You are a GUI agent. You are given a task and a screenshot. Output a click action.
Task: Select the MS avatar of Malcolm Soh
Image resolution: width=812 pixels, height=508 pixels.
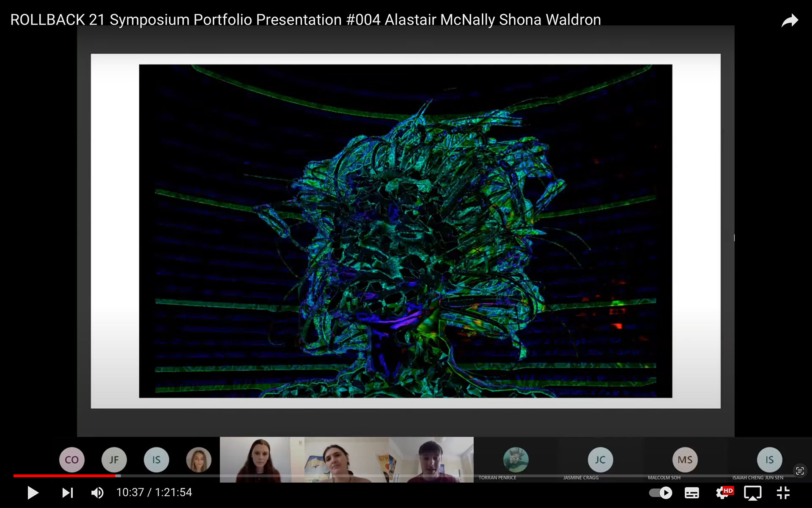tap(685, 460)
